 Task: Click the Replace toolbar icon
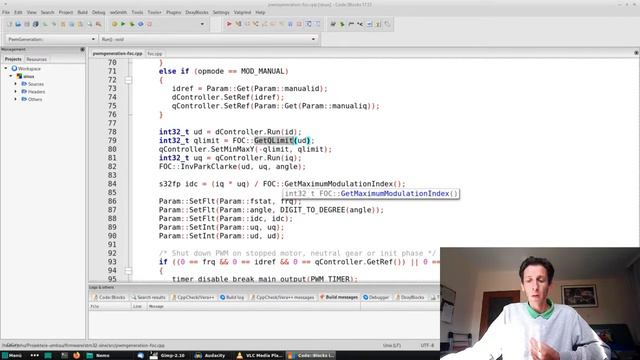(x=98, y=24)
